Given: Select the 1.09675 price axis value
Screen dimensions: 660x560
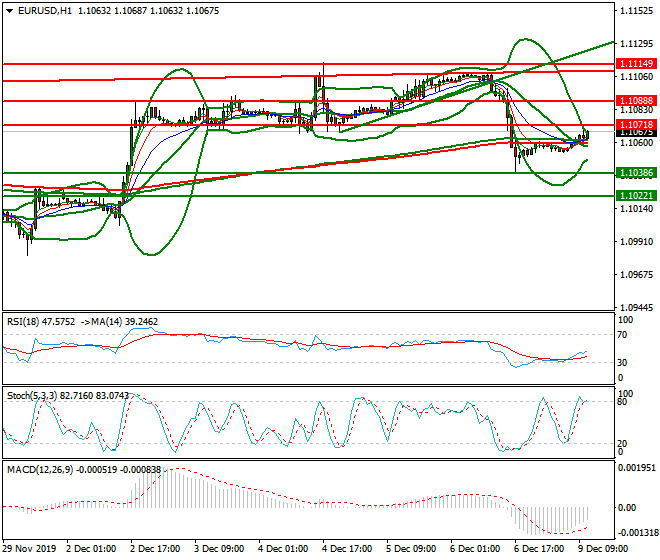Looking at the screenshot, I should click(x=637, y=275).
